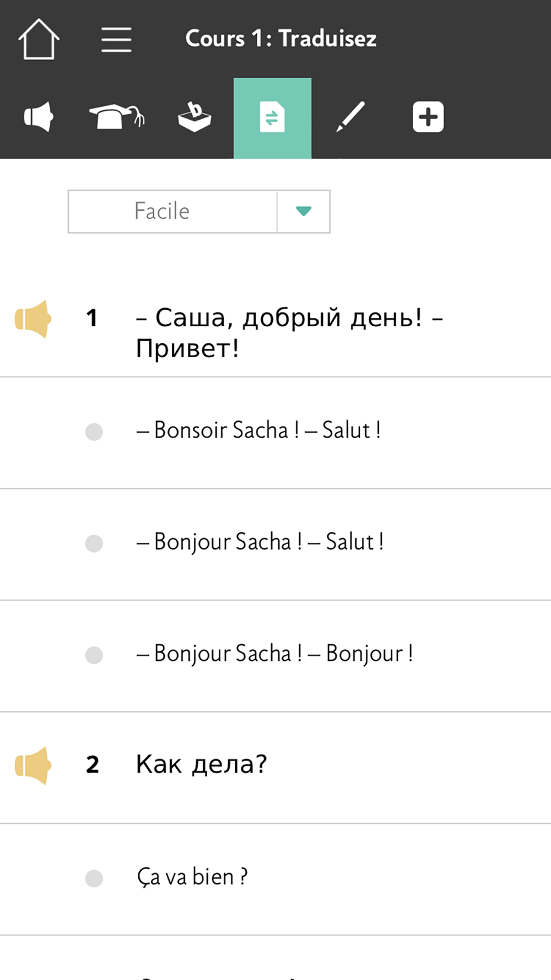Viewport: 551px width, 980px height.
Task: Play audio for 'Как дела?'
Action: tap(33, 765)
